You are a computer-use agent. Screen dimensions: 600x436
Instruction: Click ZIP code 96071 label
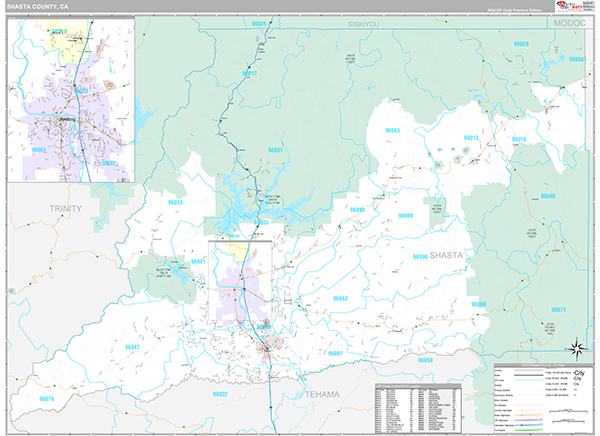pos(558,310)
